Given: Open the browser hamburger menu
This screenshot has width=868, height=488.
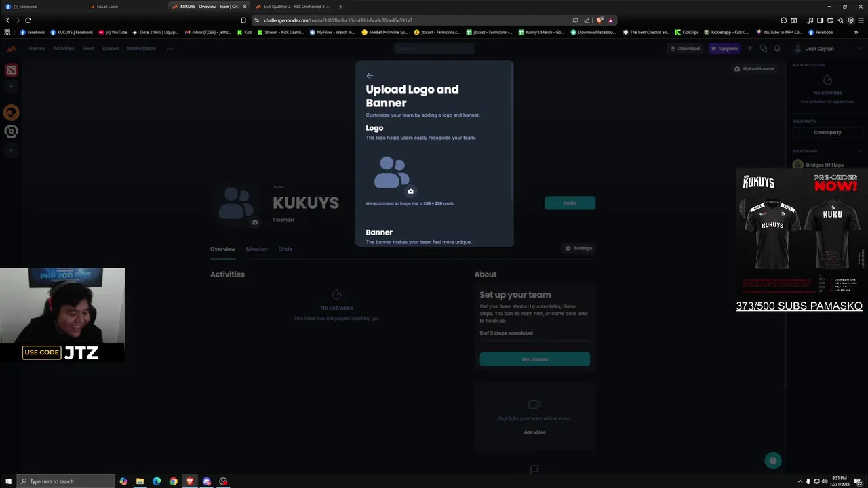Looking at the screenshot, I should (x=861, y=20).
